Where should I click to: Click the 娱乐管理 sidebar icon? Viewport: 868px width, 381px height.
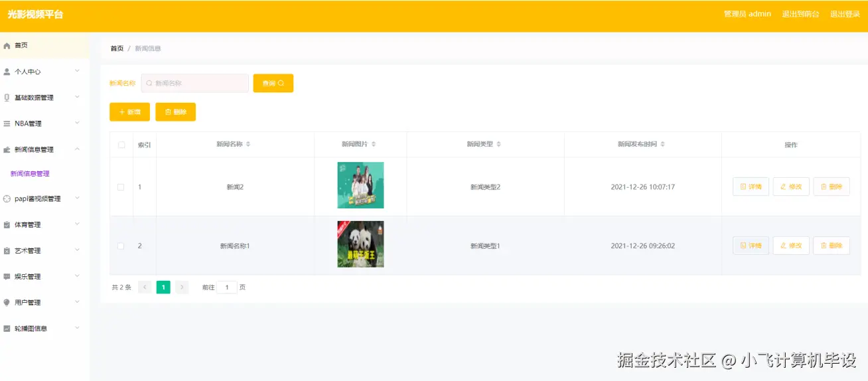tap(7, 277)
